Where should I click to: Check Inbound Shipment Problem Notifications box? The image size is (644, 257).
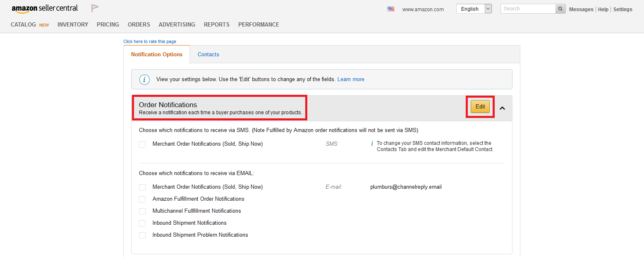[x=142, y=235]
